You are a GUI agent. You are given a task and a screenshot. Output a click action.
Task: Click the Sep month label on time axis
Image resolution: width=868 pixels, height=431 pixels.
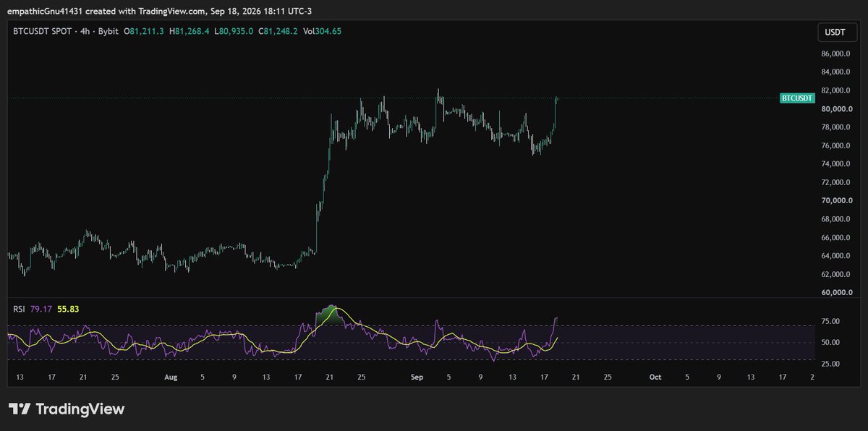pos(416,377)
